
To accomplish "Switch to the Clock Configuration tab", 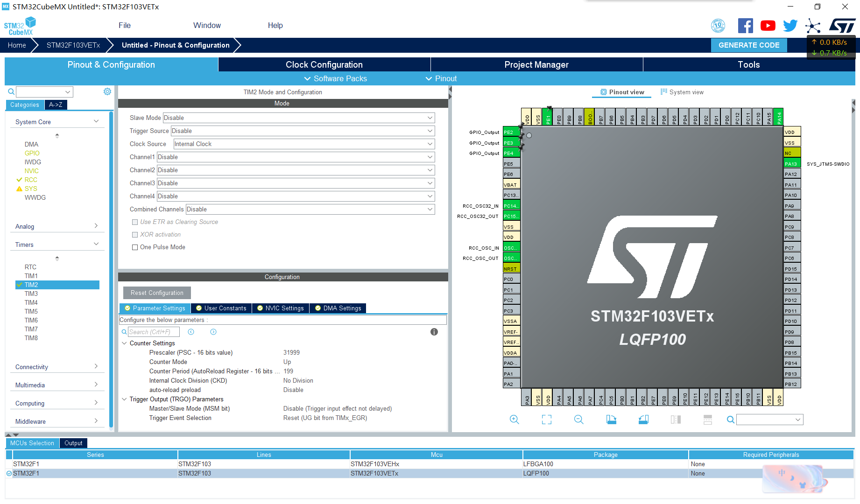I will tap(324, 64).
